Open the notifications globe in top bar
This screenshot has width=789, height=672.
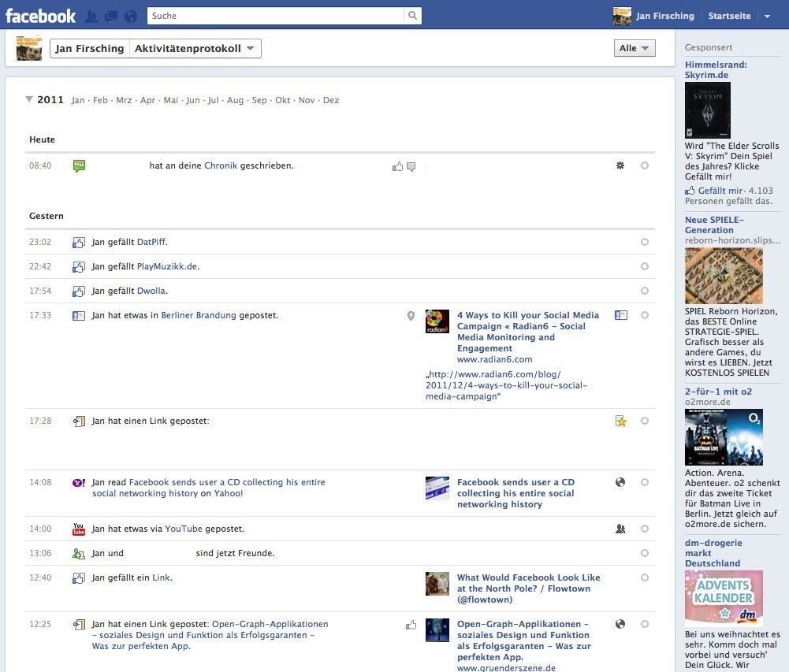click(131, 16)
